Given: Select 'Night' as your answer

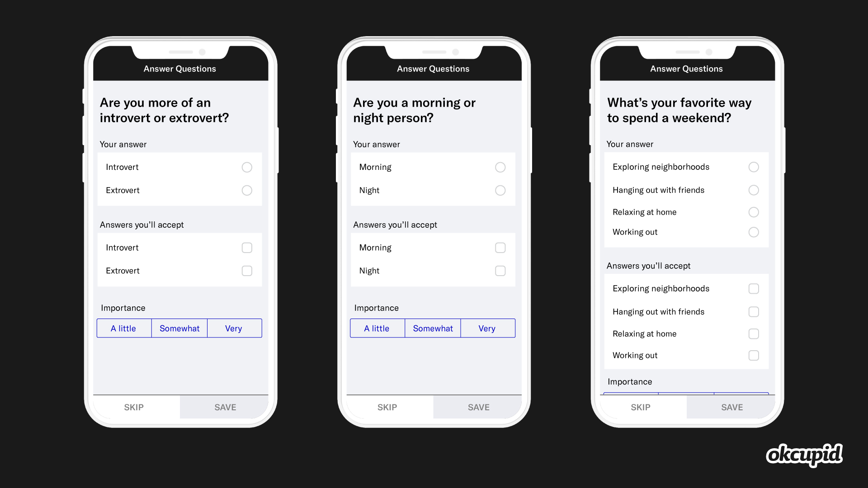Looking at the screenshot, I should (500, 190).
